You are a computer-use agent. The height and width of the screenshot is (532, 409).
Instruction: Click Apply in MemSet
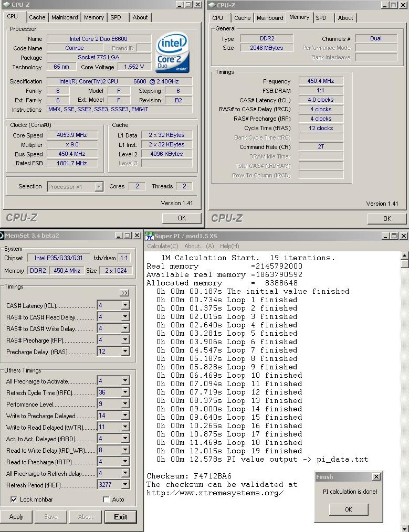pos(16,517)
